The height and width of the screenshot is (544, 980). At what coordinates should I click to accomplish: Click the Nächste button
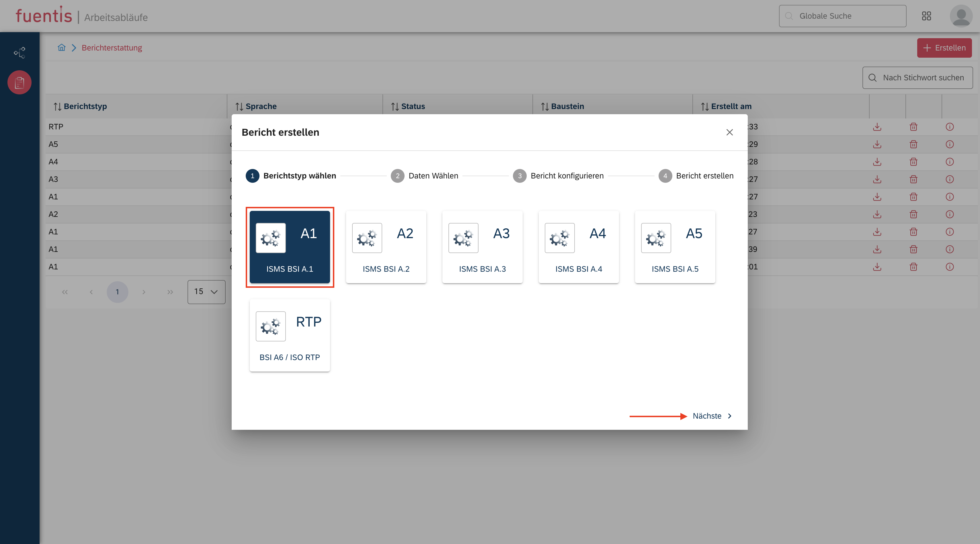click(x=712, y=416)
